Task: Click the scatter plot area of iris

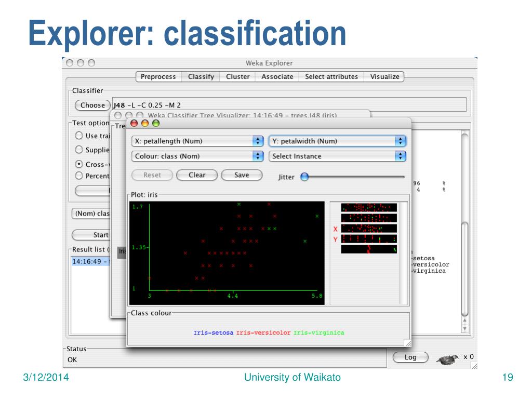Action: click(x=227, y=253)
